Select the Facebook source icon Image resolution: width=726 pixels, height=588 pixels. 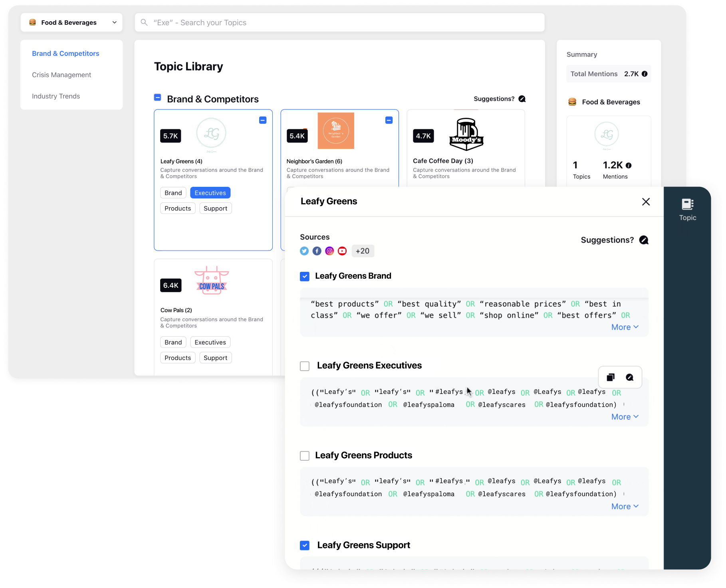pyautogui.click(x=317, y=251)
